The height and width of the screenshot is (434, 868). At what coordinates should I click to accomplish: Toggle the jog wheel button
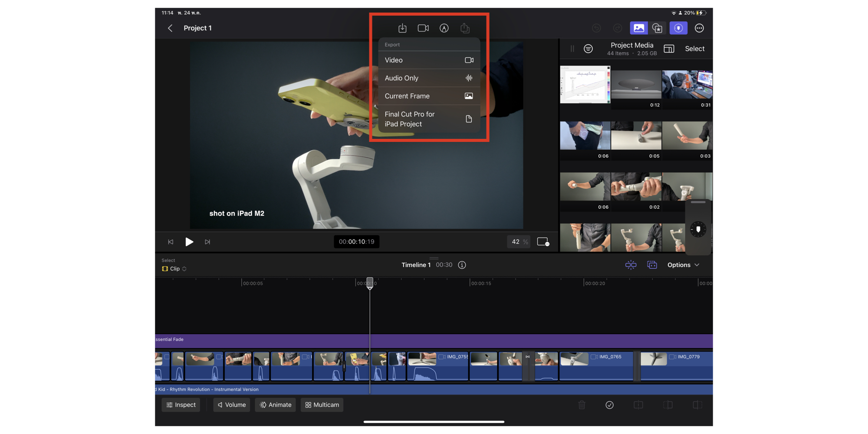pos(678,28)
